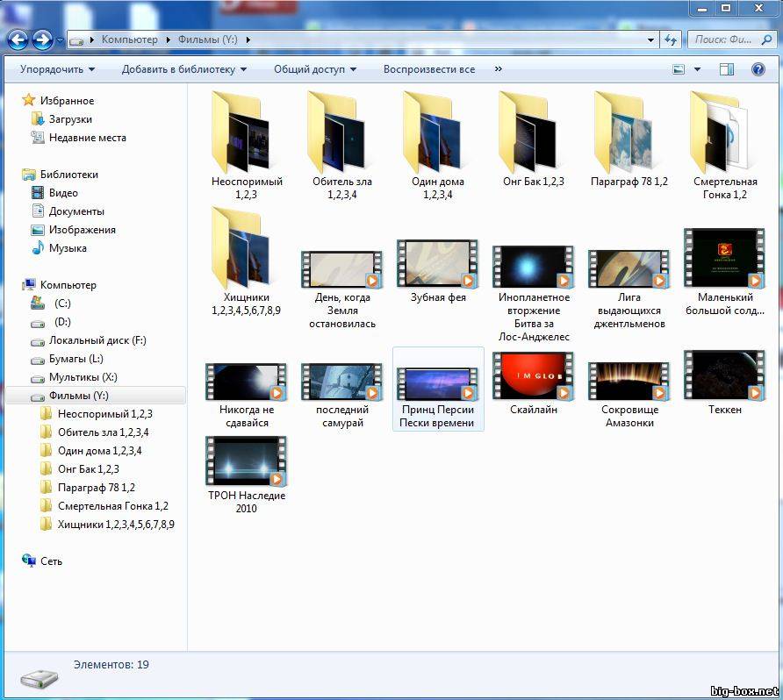
Task: Open the address bar history dropdown
Action: 650,40
